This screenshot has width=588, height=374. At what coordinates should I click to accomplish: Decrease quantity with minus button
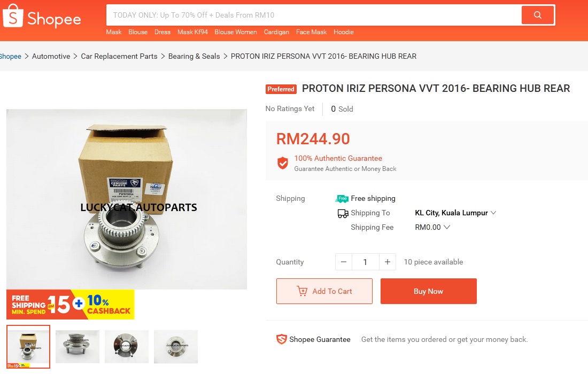(x=344, y=262)
